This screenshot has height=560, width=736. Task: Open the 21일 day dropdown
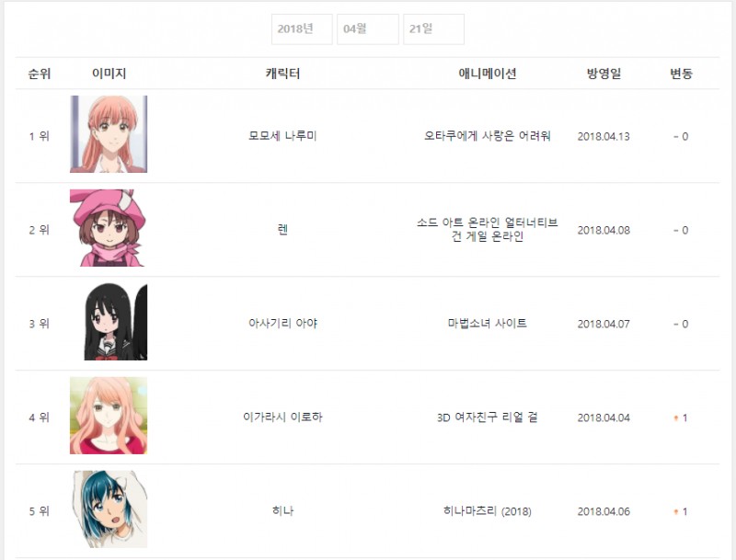433,29
